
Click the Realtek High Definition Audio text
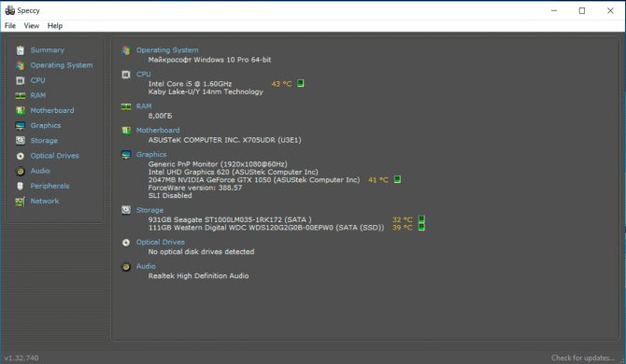coord(198,276)
